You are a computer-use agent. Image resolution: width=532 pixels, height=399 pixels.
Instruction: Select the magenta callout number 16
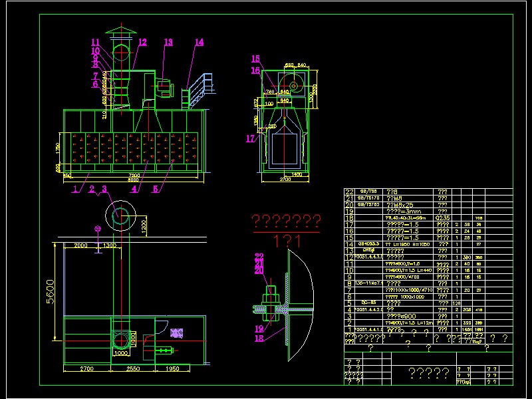[x=255, y=70]
